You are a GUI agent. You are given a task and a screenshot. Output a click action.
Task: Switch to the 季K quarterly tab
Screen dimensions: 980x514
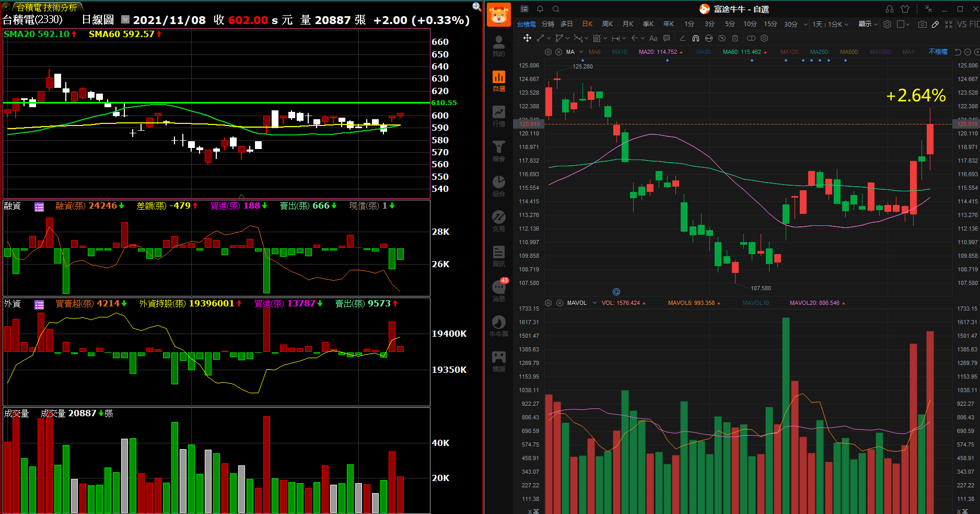[648, 24]
